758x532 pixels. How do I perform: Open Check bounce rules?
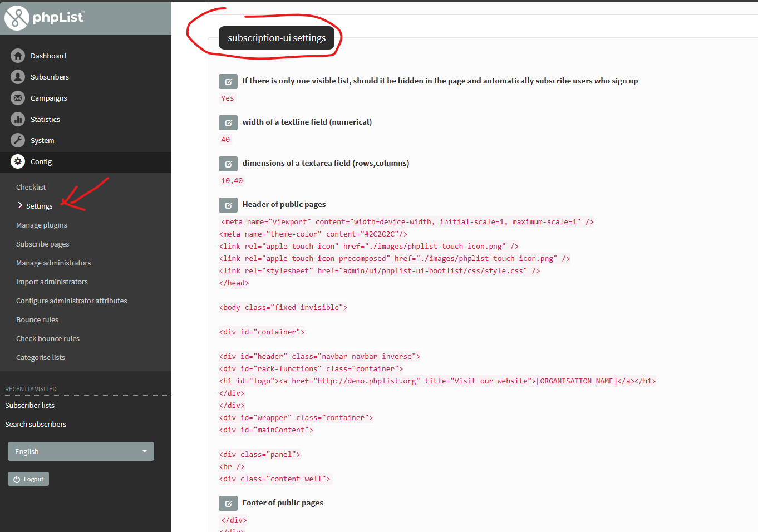(48, 338)
